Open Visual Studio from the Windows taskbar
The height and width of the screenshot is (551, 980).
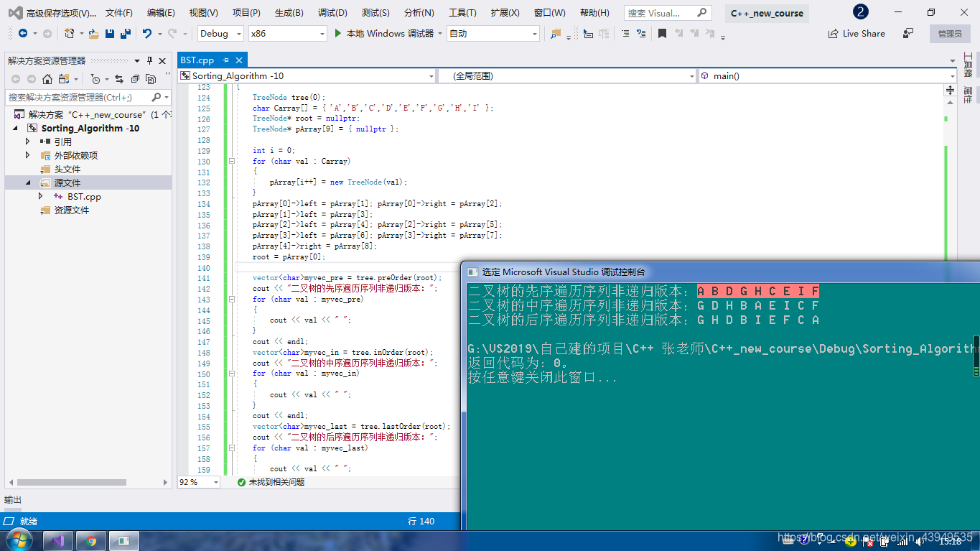pos(58,540)
